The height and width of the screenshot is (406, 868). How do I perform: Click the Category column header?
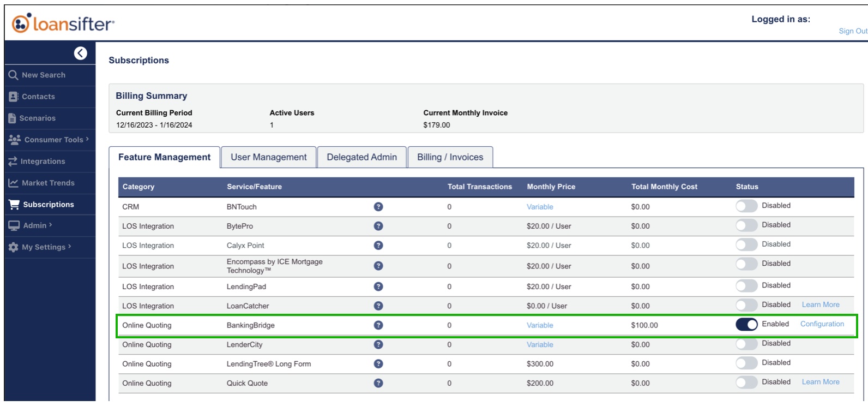[x=138, y=187]
